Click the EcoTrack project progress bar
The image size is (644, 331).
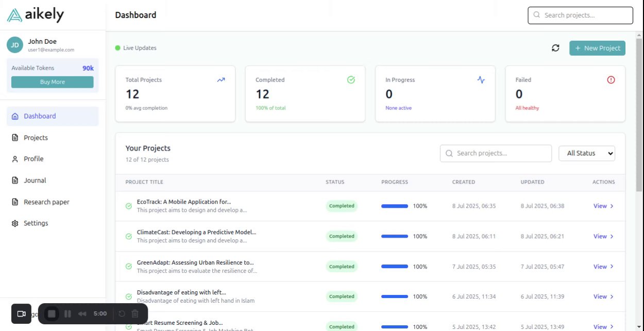(x=395, y=206)
